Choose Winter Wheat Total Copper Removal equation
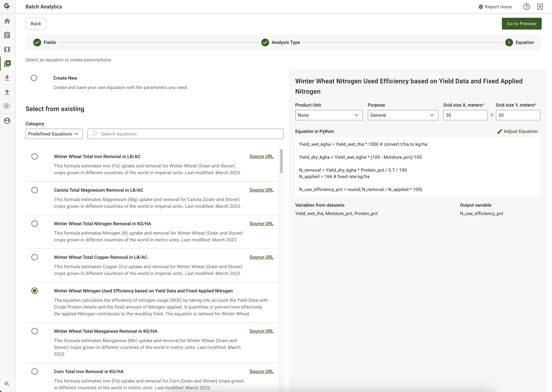 35,257
